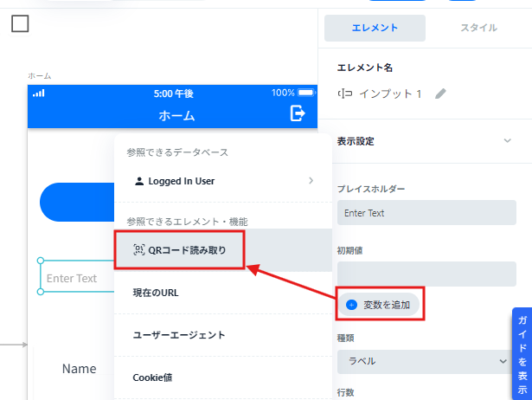Screen dimensions: 532x400
Task: Click the プレイスホルダー field containing Enter Text
Action: pos(426,212)
